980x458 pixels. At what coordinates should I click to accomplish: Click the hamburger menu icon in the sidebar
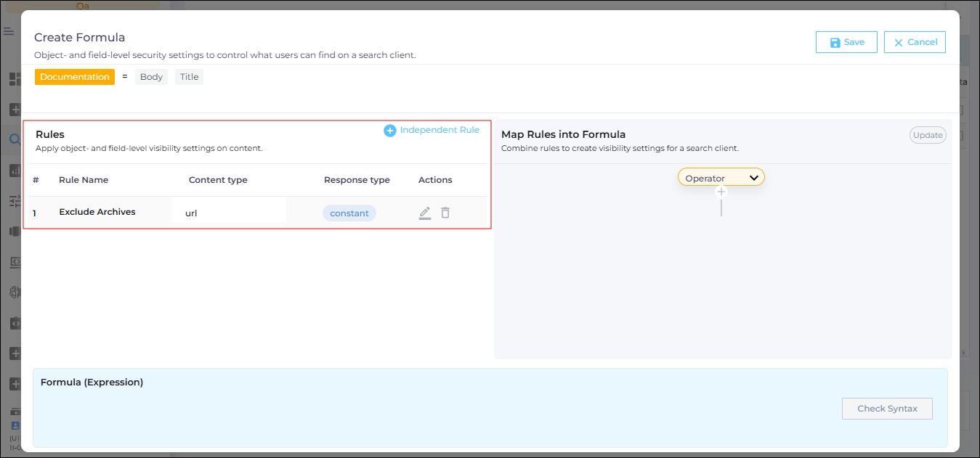(x=9, y=31)
